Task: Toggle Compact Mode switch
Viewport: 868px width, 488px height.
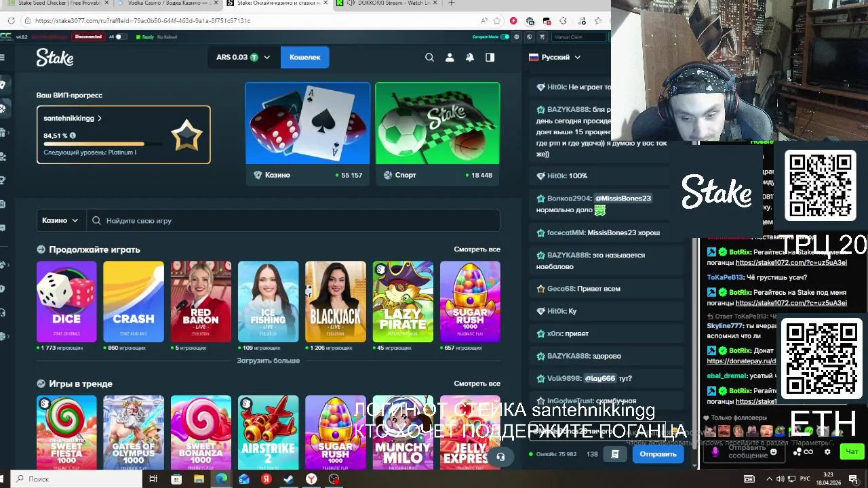Action: (x=505, y=37)
